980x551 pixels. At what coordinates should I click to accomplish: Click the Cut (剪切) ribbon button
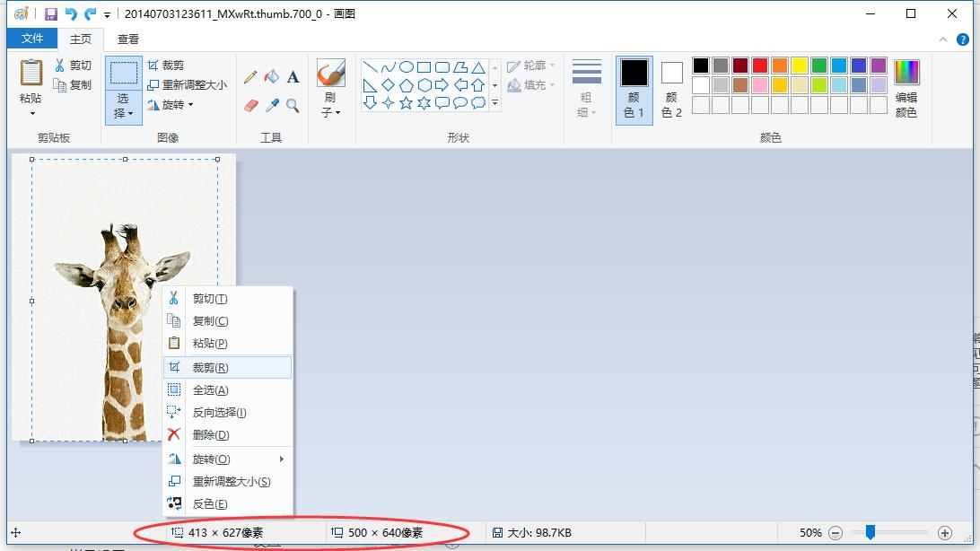click(x=73, y=65)
